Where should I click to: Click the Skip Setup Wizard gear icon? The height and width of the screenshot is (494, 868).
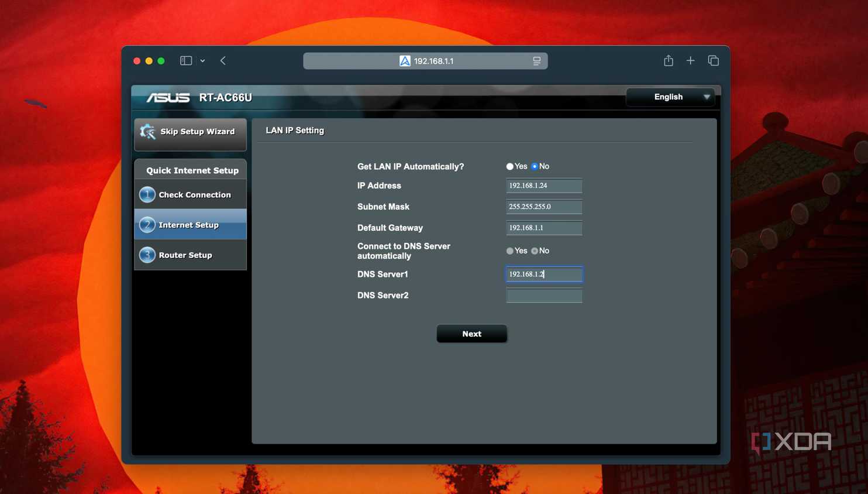coord(147,132)
